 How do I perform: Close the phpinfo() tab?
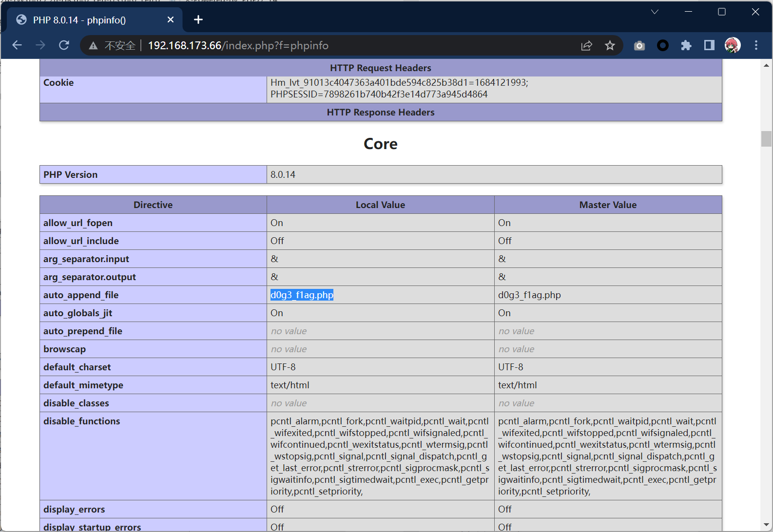pyautogui.click(x=171, y=19)
